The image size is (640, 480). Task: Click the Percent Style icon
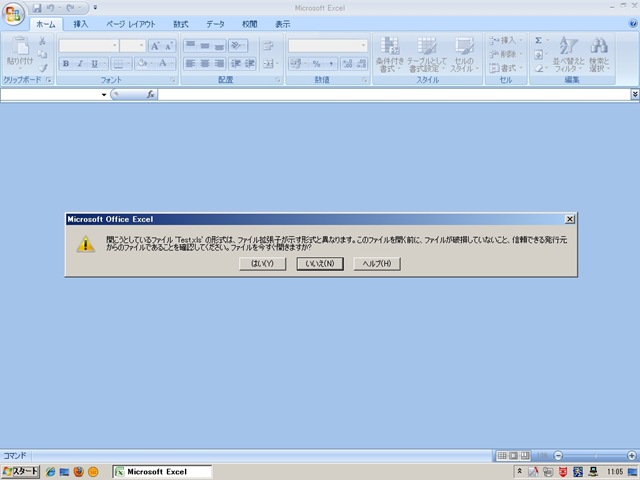tap(316, 64)
